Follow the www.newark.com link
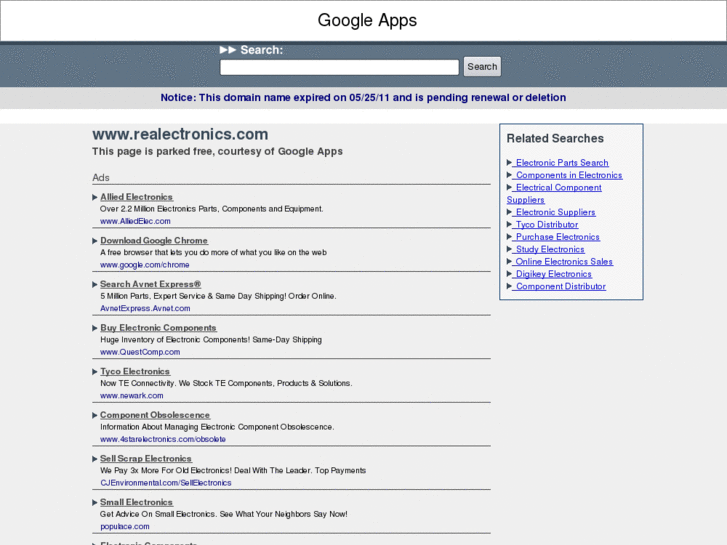Screen dimensions: 727x545 (x=132, y=396)
